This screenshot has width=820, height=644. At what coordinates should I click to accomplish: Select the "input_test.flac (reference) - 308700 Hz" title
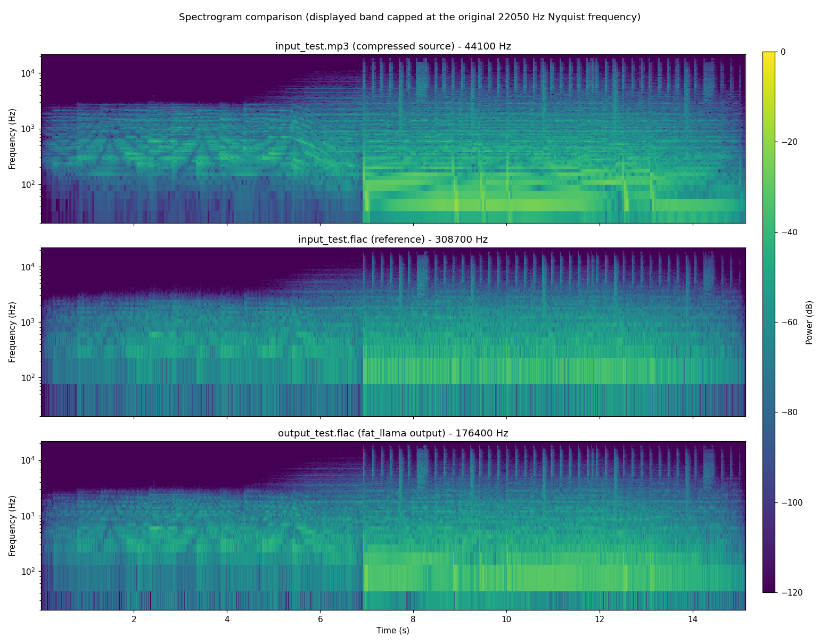tap(393, 240)
